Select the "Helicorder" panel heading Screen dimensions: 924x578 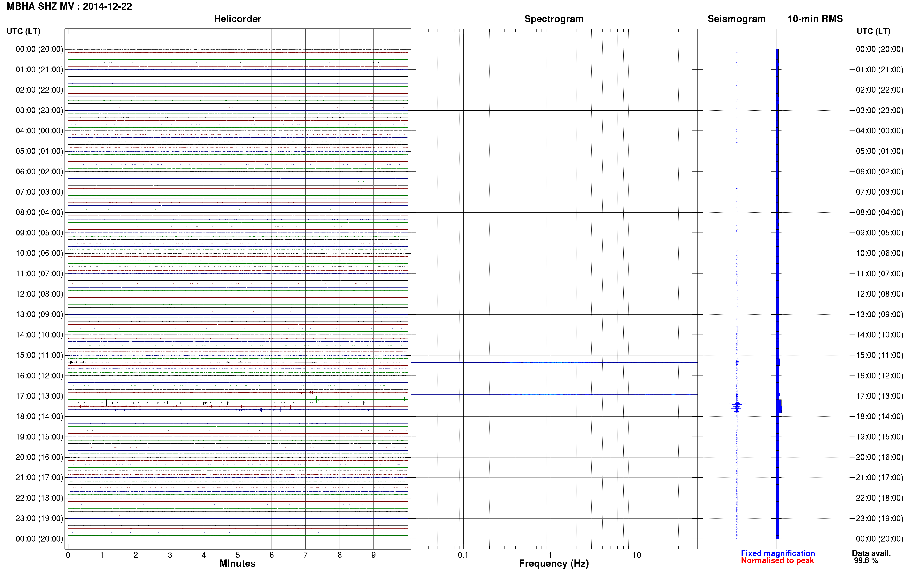(x=237, y=19)
